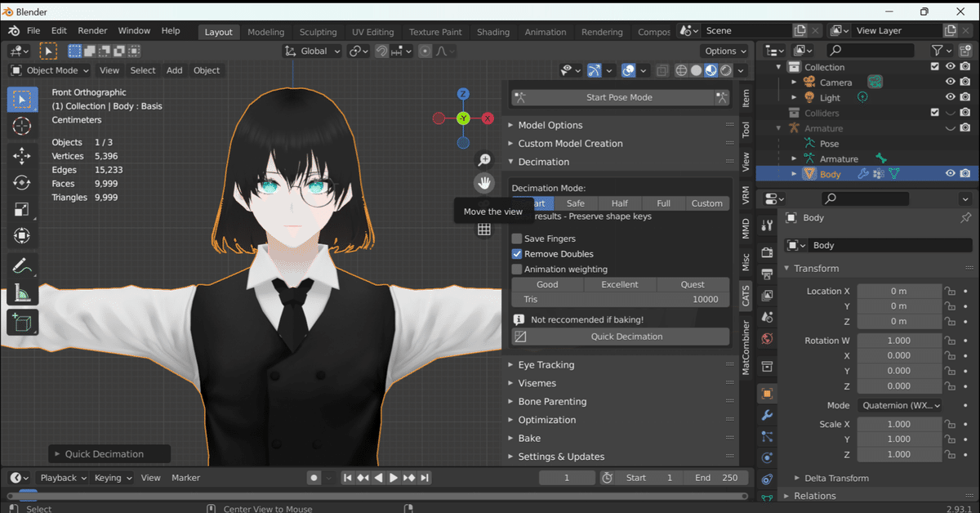Select the Move tool in the left toolbar
Screen dimensions: 980x513
(x=22, y=155)
